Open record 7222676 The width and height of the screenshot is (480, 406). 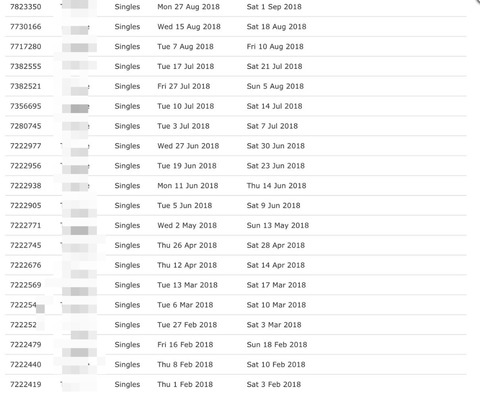(26, 265)
